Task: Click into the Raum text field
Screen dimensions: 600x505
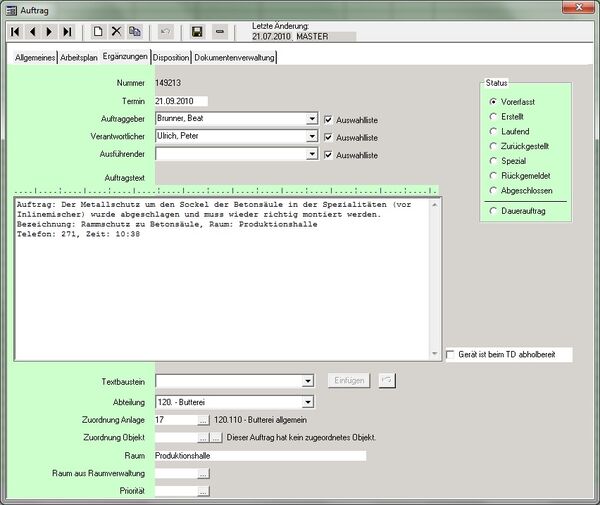Action: click(260, 456)
